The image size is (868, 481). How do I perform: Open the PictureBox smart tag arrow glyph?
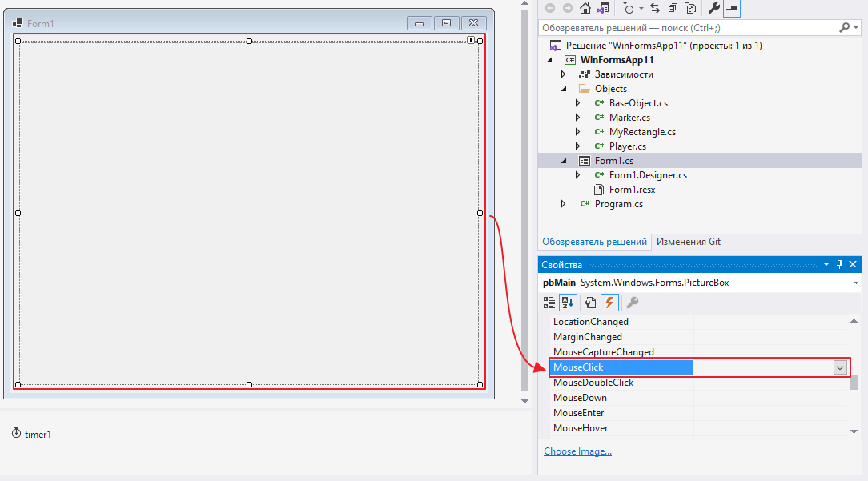click(x=471, y=40)
